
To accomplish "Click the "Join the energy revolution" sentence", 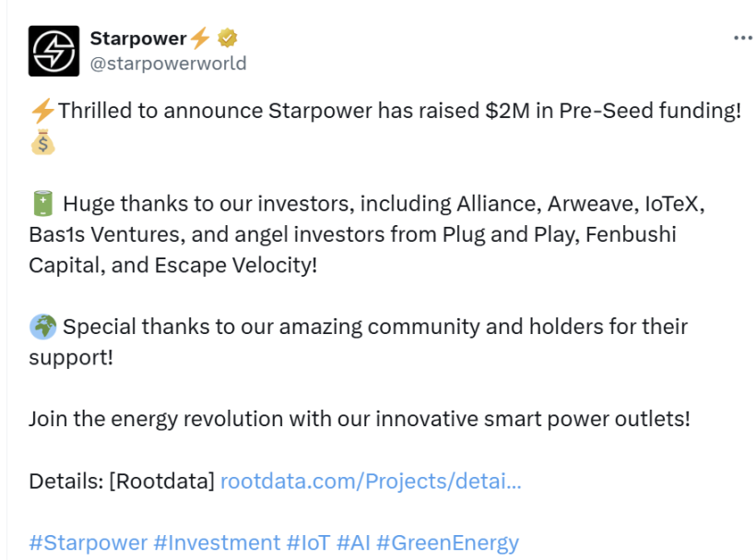I will (x=359, y=419).
